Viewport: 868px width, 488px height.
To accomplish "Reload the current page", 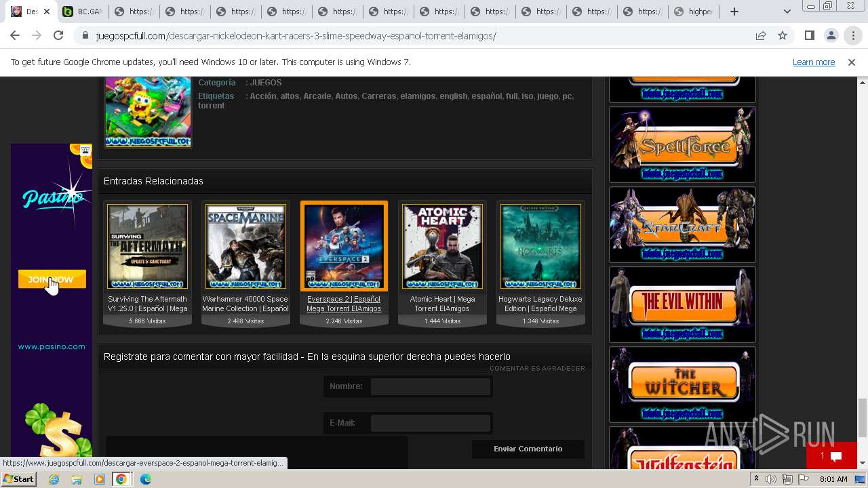I will point(58,35).
